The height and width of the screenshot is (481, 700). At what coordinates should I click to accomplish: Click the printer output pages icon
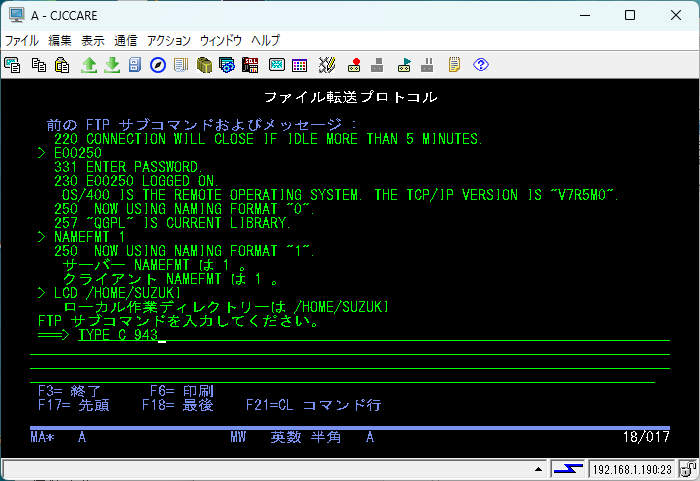click(x=181, y=65)
